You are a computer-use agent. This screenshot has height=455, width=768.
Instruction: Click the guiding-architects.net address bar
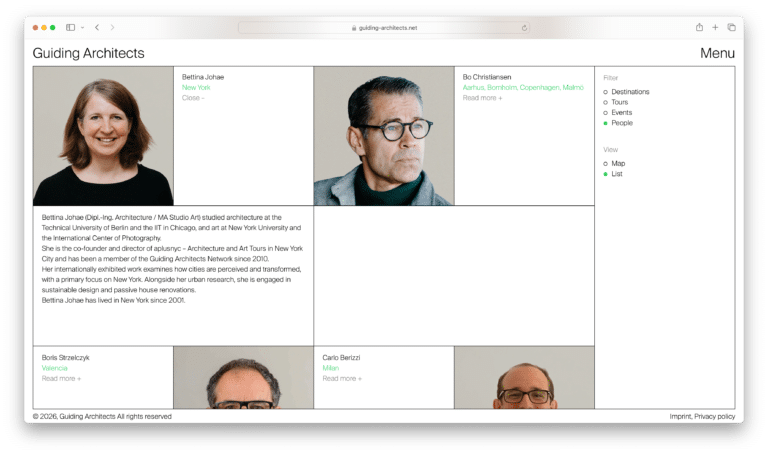coord(384,28)
